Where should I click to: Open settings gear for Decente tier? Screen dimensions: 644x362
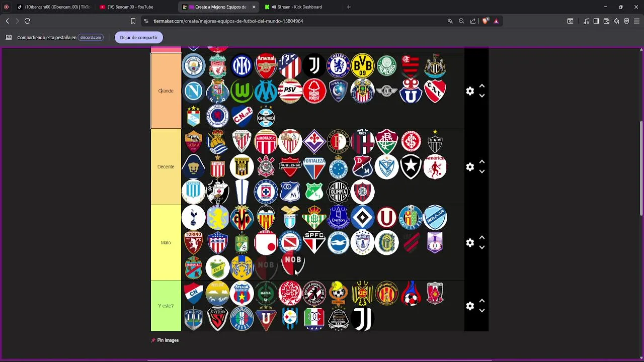click(470, 167)
